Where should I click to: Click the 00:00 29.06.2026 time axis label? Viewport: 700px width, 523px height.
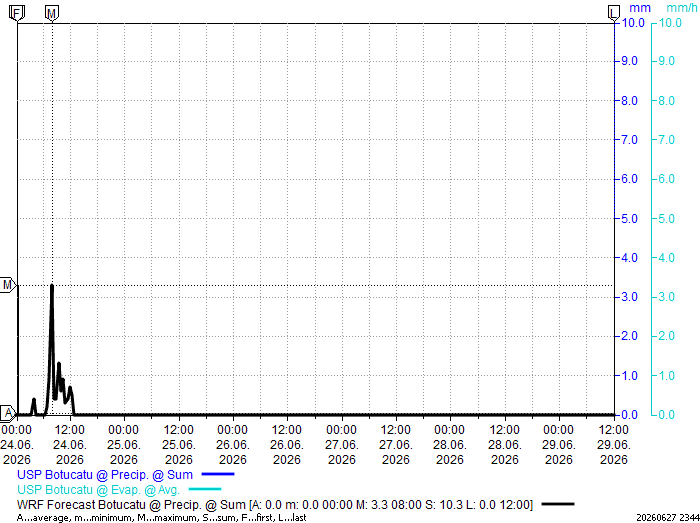(559, 444)
